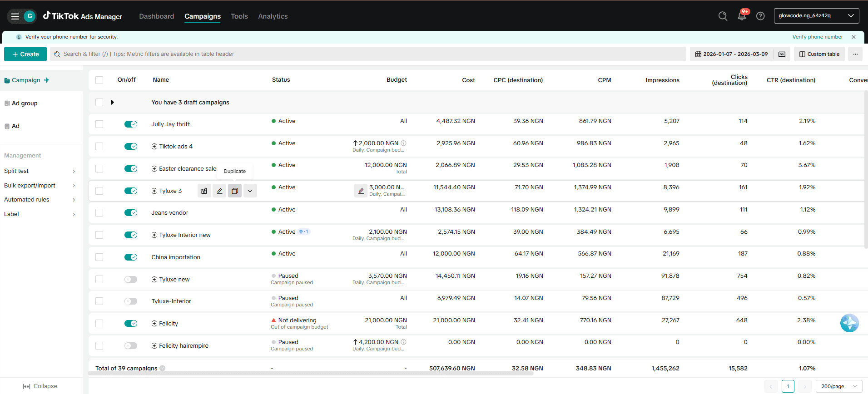Expand the draft campaigns row arrow

tap(112, 103)
